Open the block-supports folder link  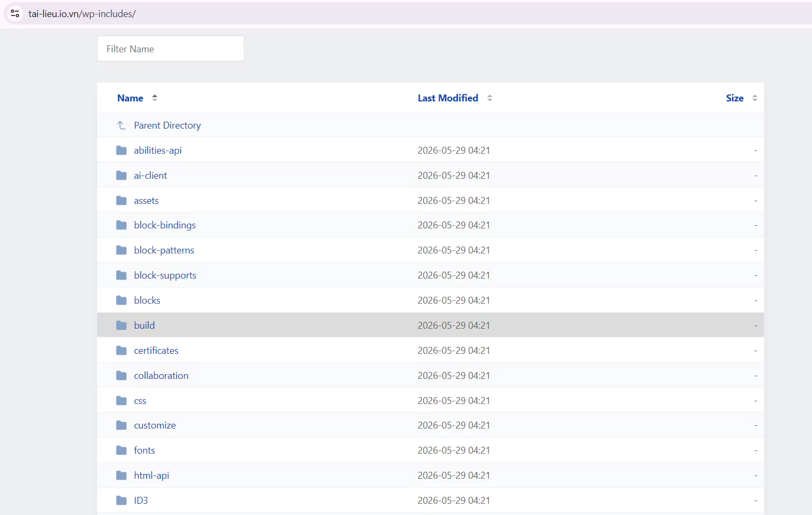click(x=165, y=275)
